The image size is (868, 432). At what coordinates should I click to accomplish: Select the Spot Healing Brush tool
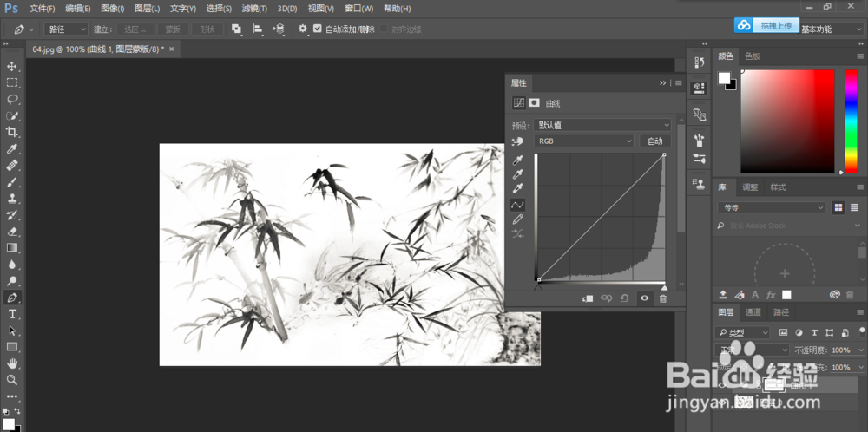tap(11, 166)
